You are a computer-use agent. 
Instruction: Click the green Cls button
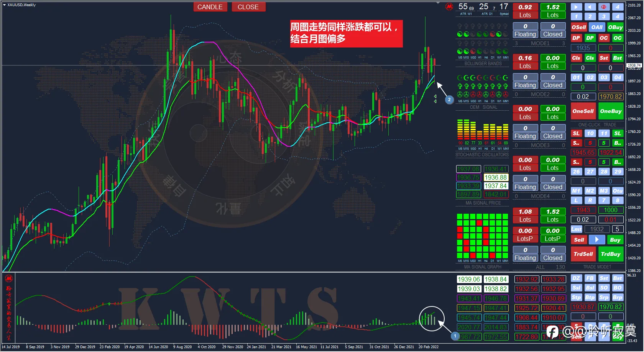point(590,58)
